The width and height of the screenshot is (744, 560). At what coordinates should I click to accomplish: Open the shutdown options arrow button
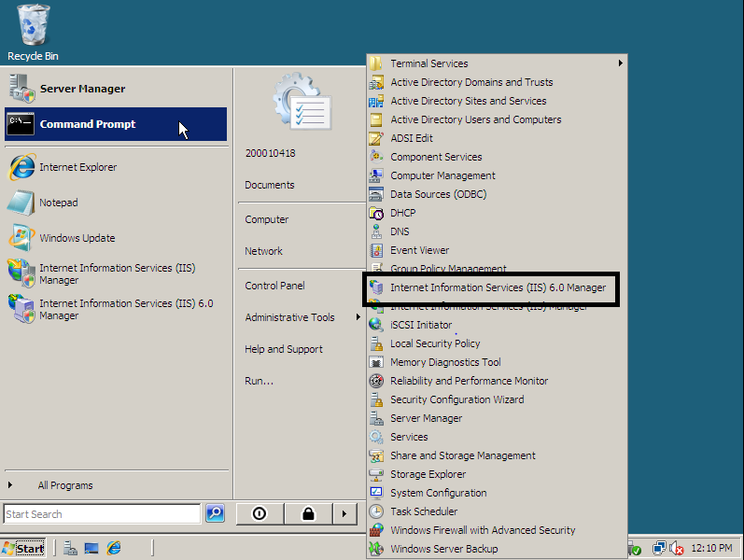(344, 513)
